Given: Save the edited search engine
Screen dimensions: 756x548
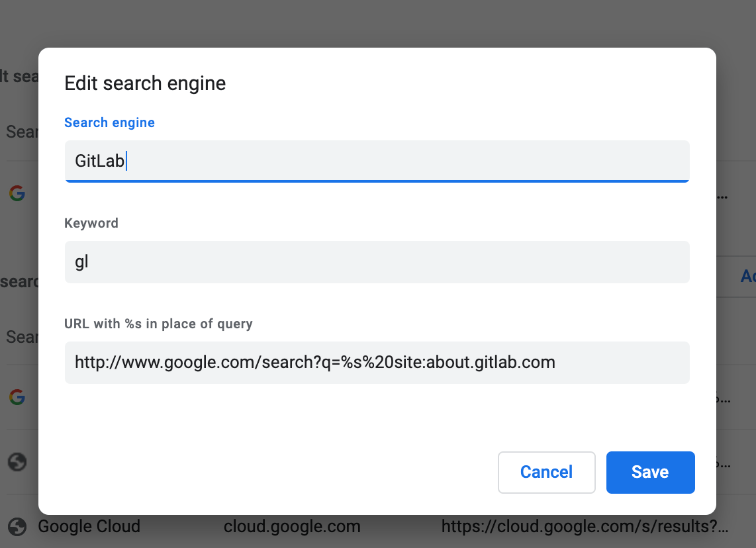Looking at the screenshot, I should pyautogui.click(x=650, y=473).
